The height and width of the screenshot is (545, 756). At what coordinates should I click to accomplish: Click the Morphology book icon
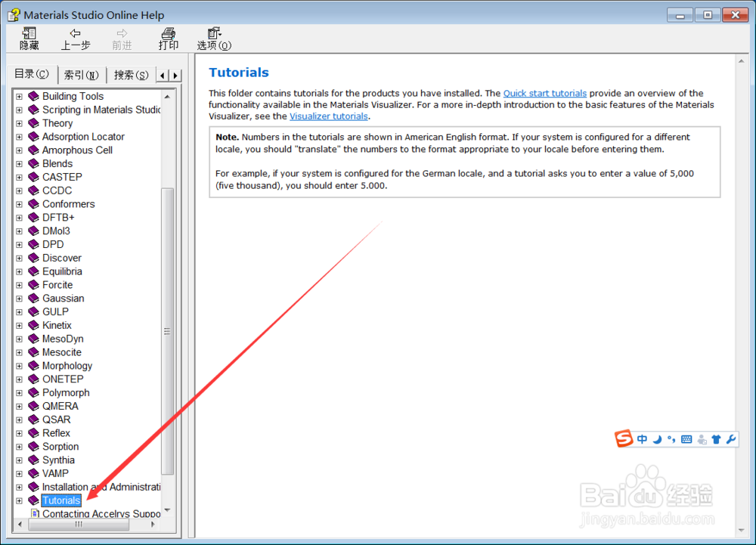(x=33, y=366)
